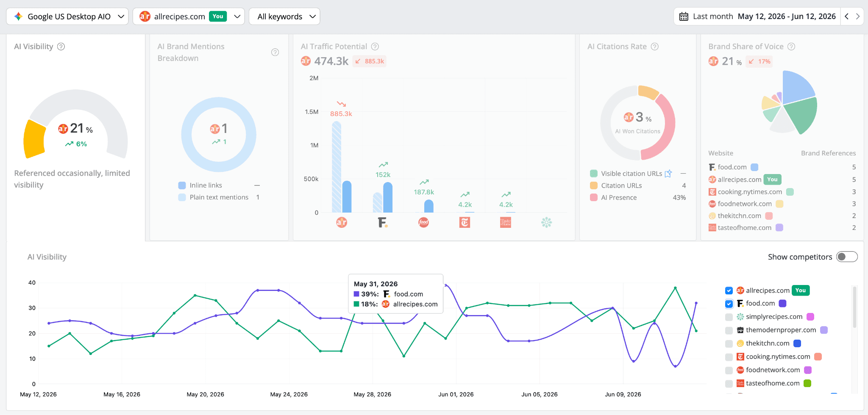The width and height of the screenshot is (868, 415).
Task: Click the Website column header
Action: coord(721,153)
